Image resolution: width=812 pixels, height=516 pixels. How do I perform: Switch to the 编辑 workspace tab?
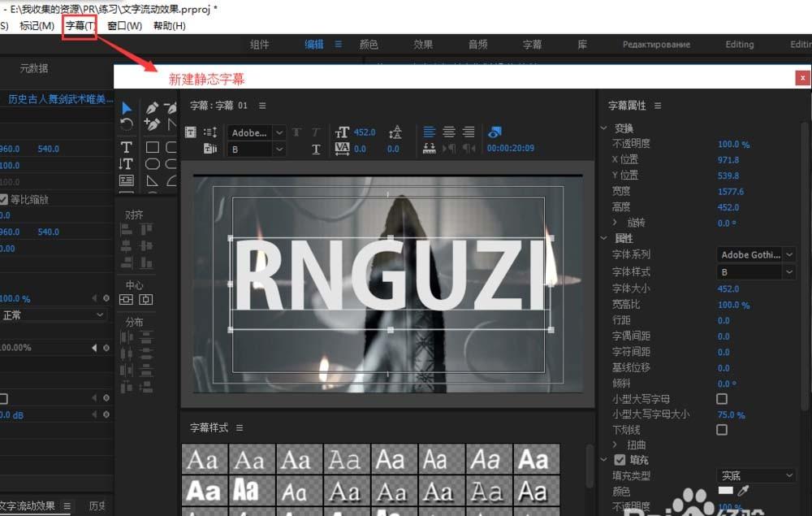coord(313,45)
